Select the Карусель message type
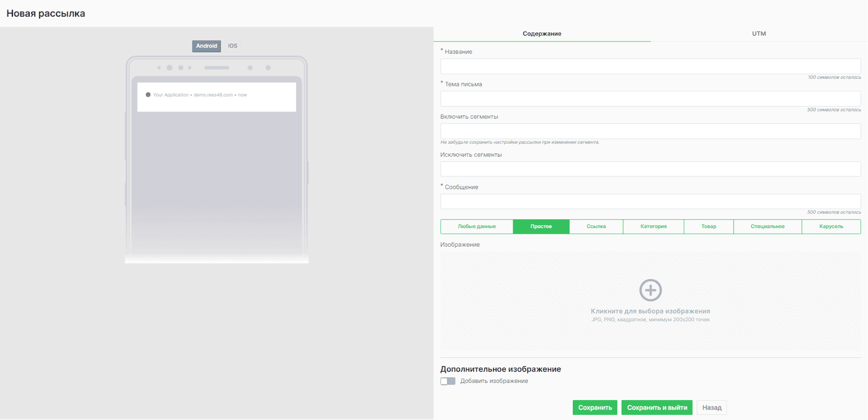Screen dimensions: 868x420 tap(831, 227)
